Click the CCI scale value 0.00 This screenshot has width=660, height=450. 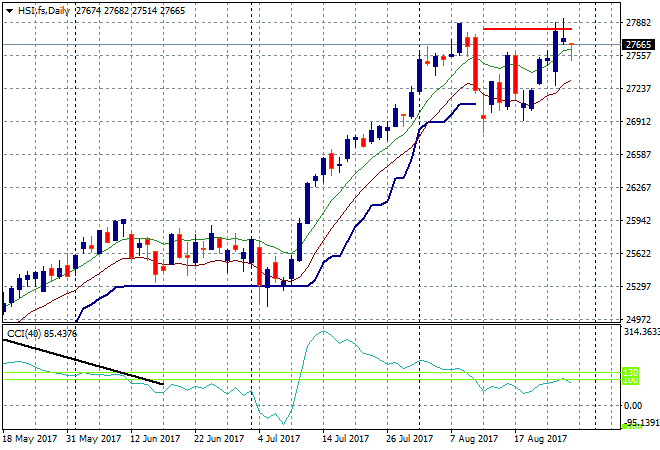tap(633, 405)
